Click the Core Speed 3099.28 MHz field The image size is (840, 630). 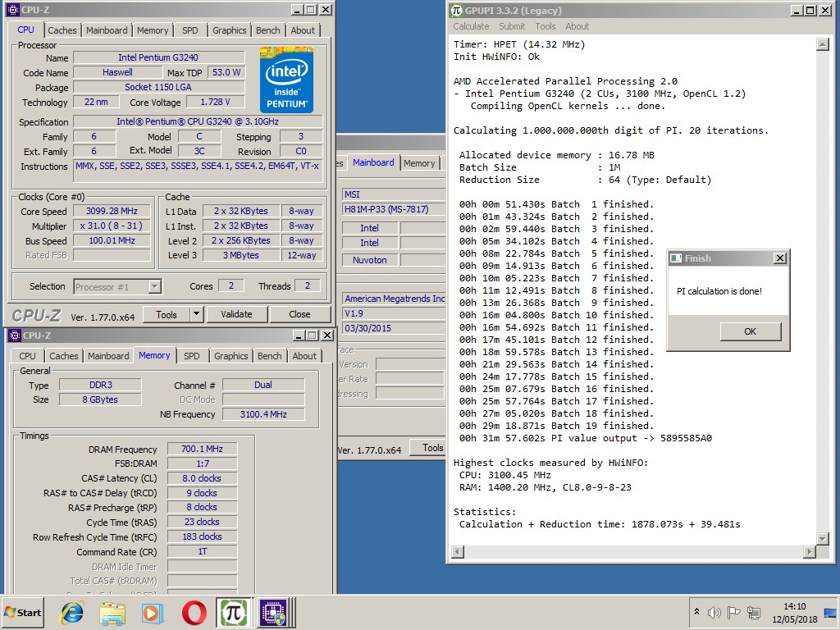(x=112, y=211)
